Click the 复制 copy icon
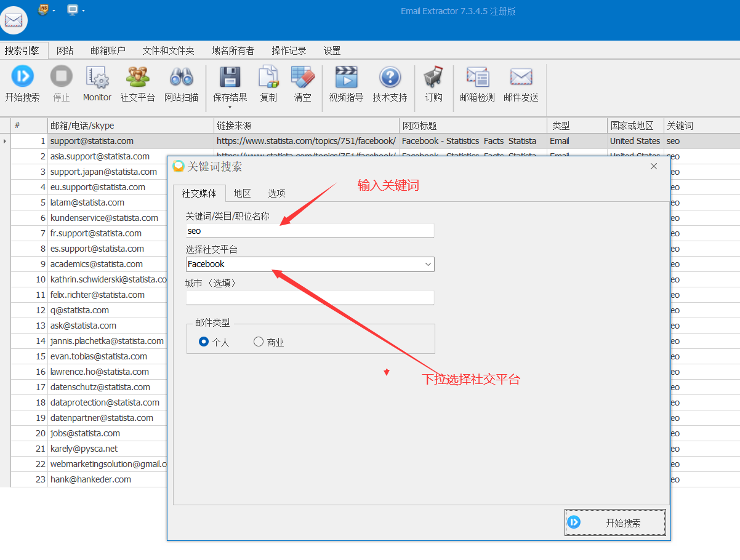740x560 pixels. tap(268, 83)
